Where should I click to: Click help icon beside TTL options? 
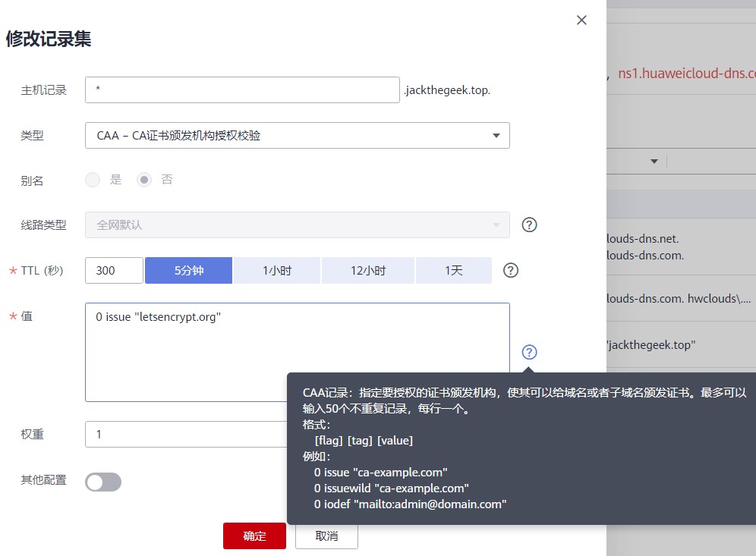(511, 270)
